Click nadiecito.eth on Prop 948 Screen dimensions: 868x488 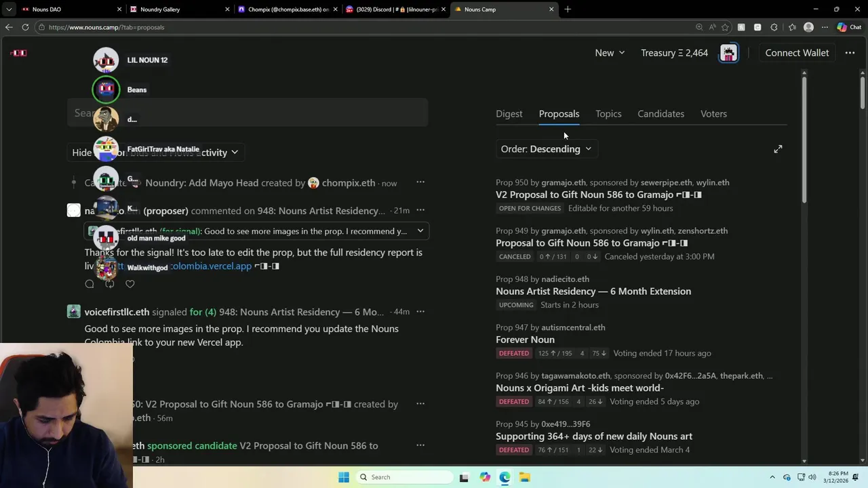[565, 279]
